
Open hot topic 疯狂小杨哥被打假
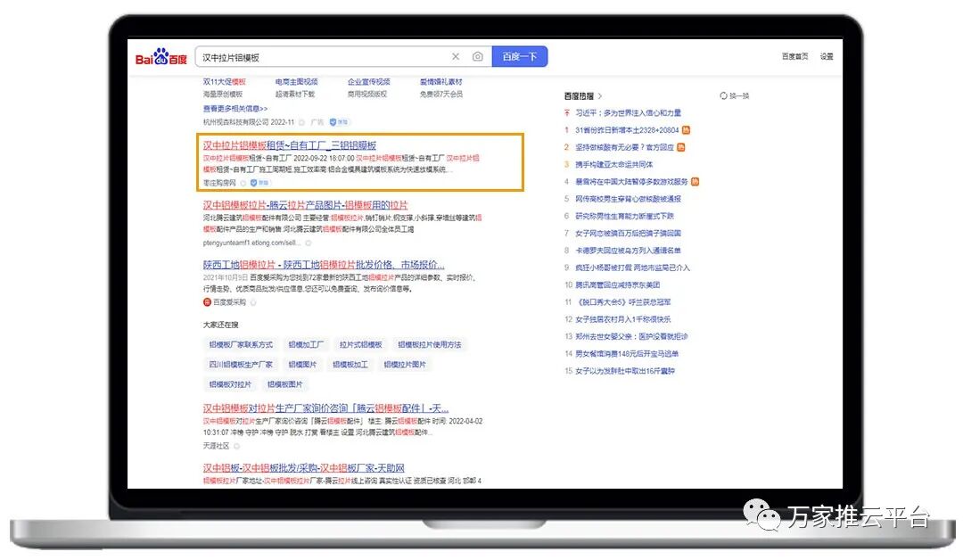point(632,268)
